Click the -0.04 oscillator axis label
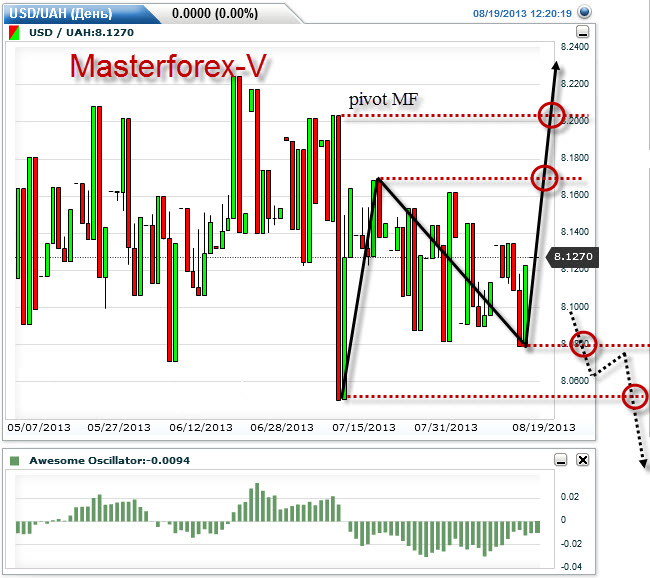This screenshot has width=650, height=578. [571, 566]
